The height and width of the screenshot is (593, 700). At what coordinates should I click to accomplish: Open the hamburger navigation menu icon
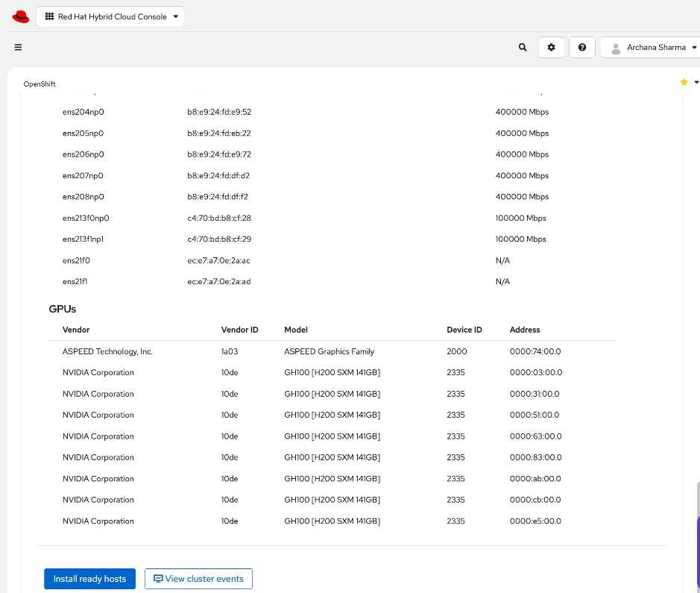click(18, 47)
